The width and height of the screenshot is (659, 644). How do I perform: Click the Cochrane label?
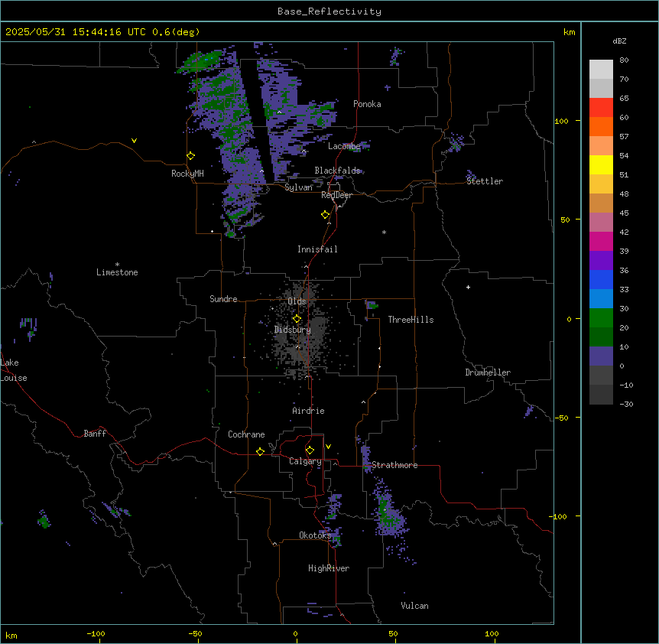pos(246,434)
